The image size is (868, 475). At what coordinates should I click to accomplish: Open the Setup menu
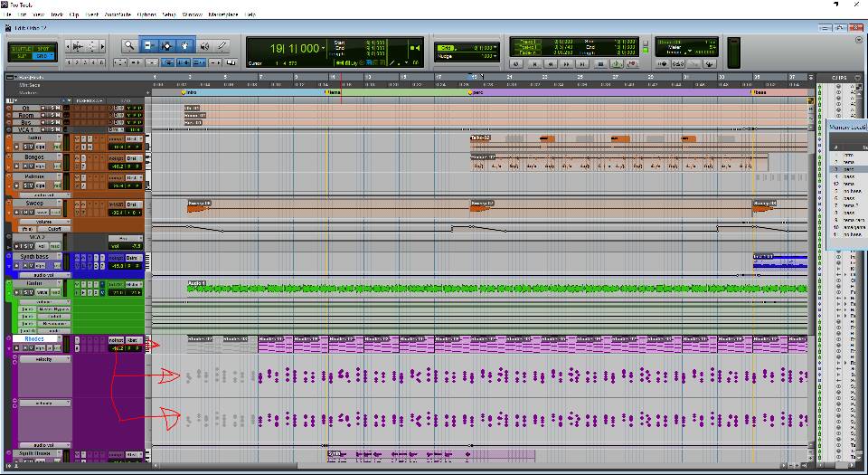(169, 14)
